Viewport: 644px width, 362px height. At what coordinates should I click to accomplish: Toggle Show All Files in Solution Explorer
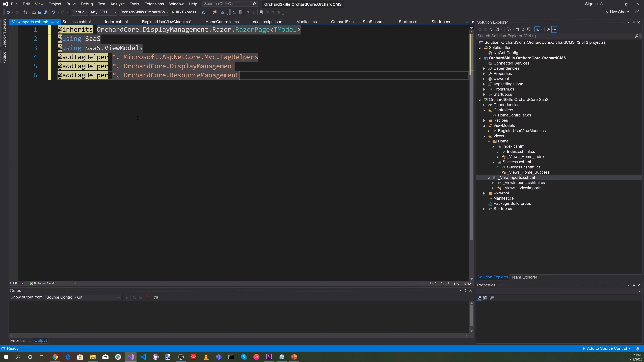tap(529, 29)
